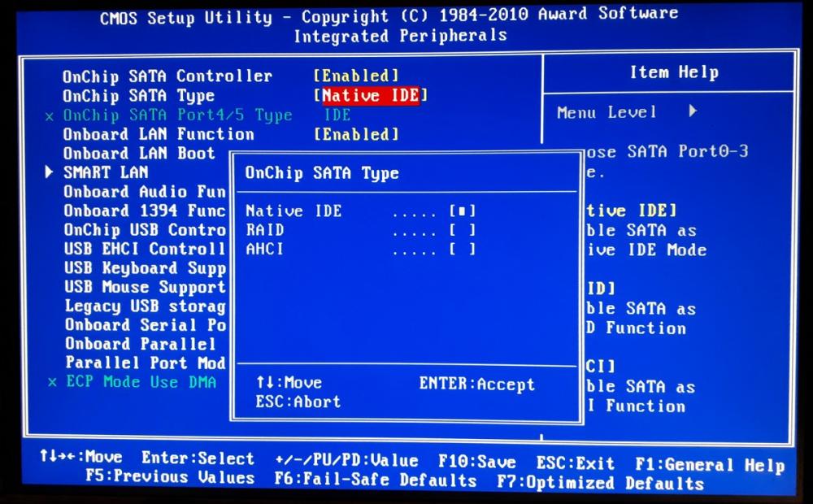The height and width of the screenshot is (504, 813).
Task: Expand the SMART LAN submenu arrow
Action: point(49,172)
